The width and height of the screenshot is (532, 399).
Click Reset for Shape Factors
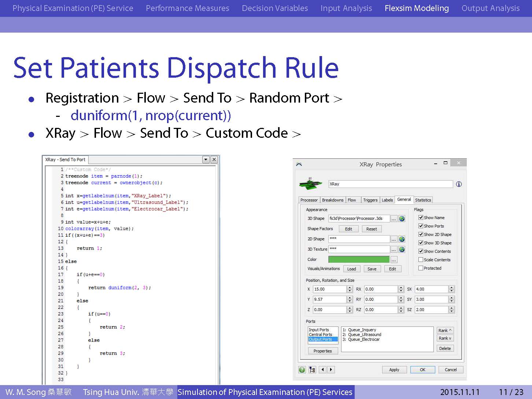(x=372, y=229)
